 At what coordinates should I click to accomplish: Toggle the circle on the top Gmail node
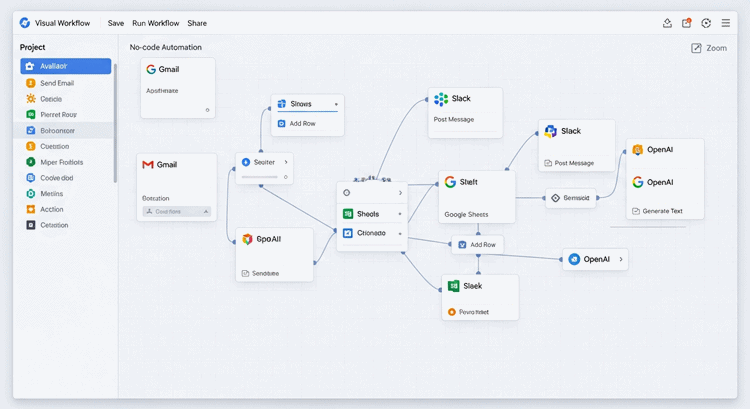click(x=207, y=110)
